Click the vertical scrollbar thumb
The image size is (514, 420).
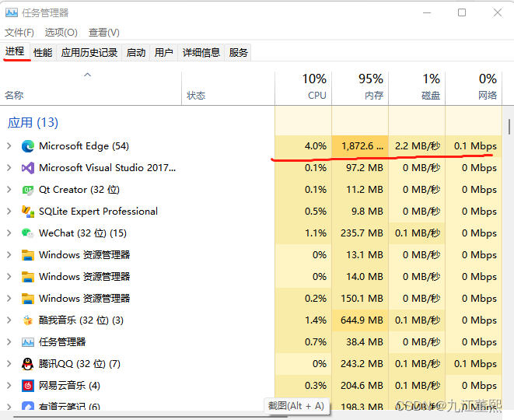(x=509, y=127)
